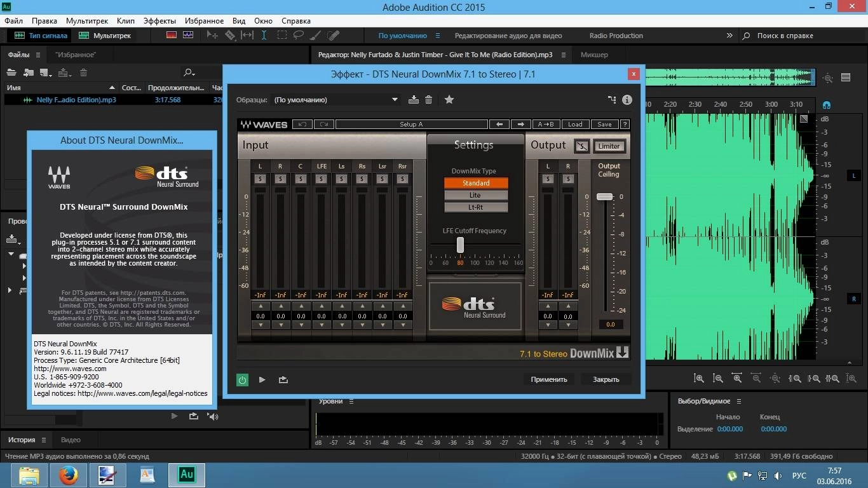Load next Waves preset arrow
Viewport: 868px width, 488px height.
coord(520,125)
